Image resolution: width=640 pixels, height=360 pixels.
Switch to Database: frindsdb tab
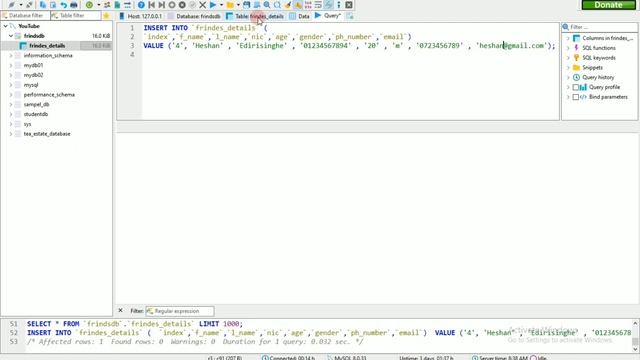tap(194, 16)
